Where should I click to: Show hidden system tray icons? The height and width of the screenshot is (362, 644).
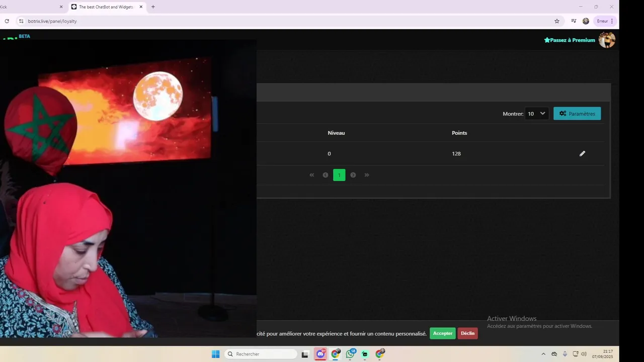click(x=543, y=354)
